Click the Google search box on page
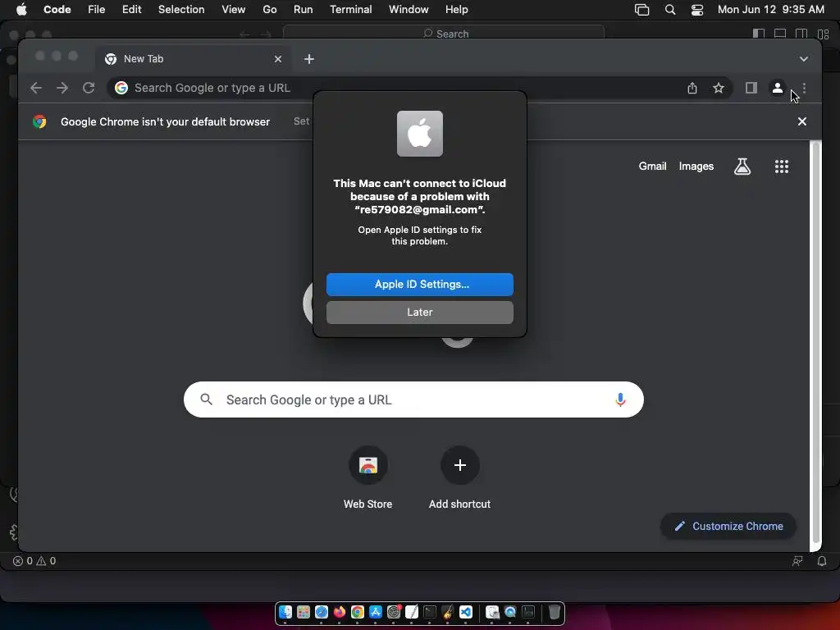This screenshot has height=630, width=840. click(x=413, y=399)
